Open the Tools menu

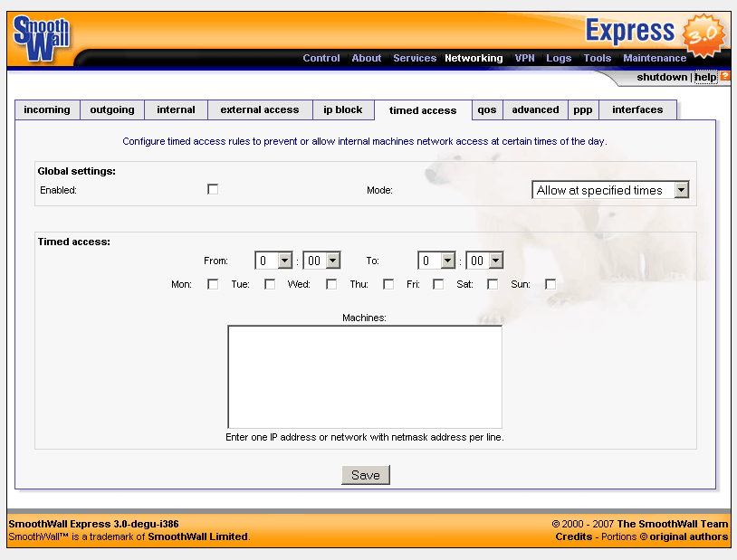click(x=598, y=58)
